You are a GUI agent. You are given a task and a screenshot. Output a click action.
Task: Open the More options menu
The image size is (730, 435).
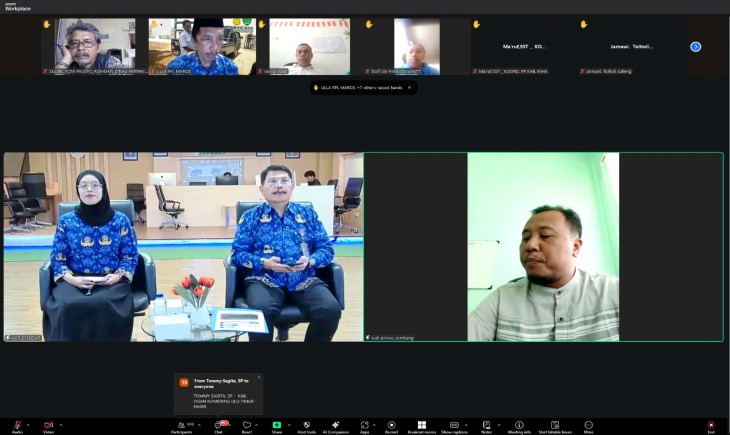(x=588, y=425)
